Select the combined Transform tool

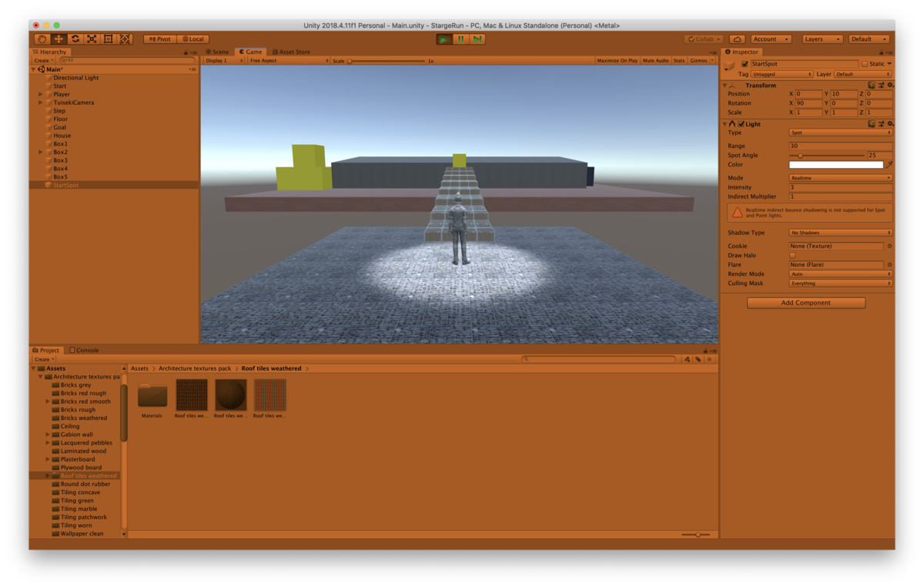pos(125,39)
